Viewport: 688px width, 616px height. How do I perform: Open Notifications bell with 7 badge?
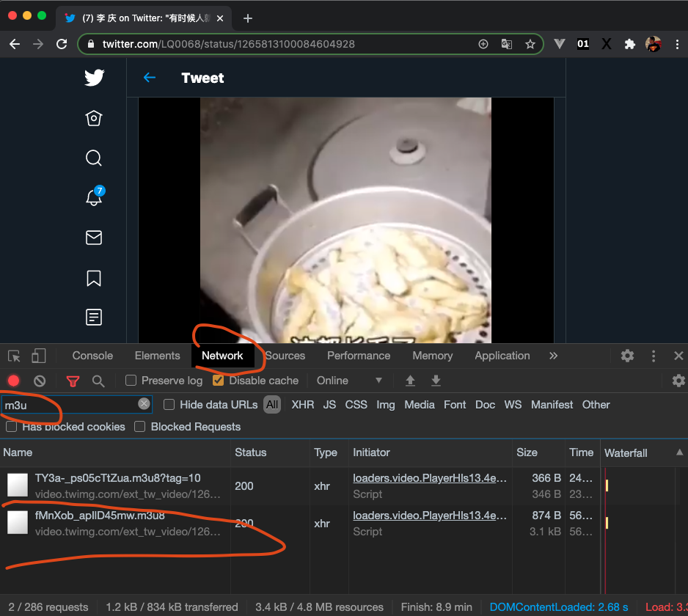pos(95,196)
